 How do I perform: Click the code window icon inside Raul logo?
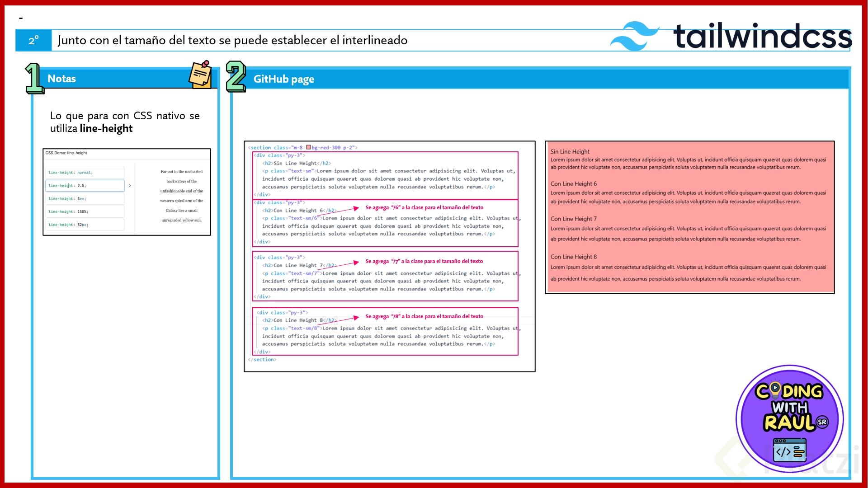click(x=789, y=450)
